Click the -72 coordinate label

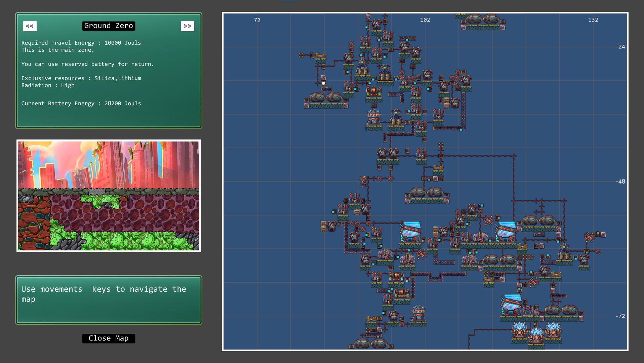pyautogui.click(x=620, y=316)
